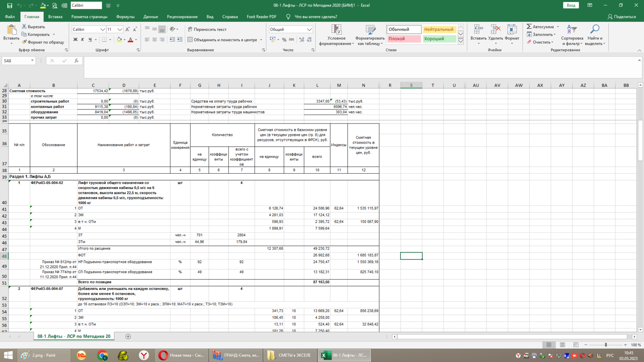Toggle bold (Ж) formatting

click(76, 39)
